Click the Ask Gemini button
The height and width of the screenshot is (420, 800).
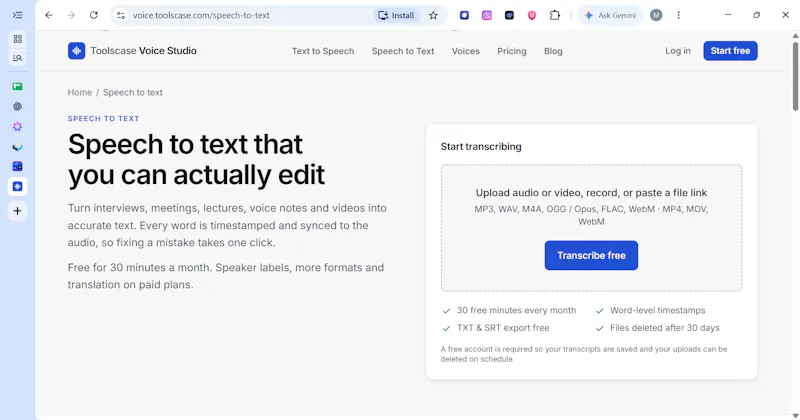611,15
